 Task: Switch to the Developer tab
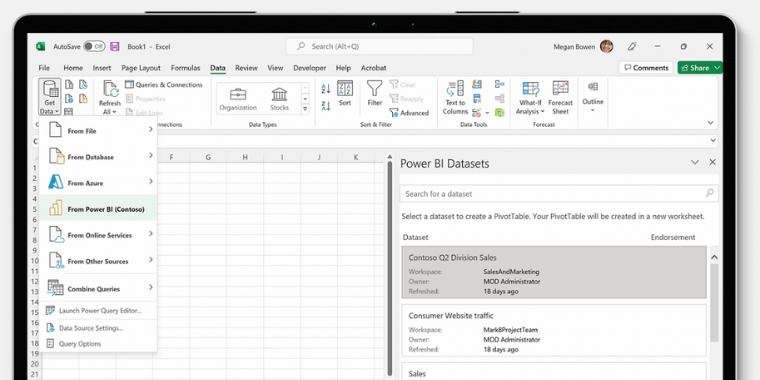310,68
